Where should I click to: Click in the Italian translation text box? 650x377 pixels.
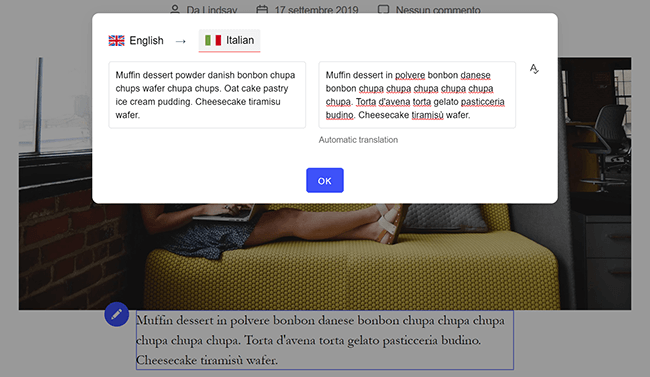pos(417,95)
